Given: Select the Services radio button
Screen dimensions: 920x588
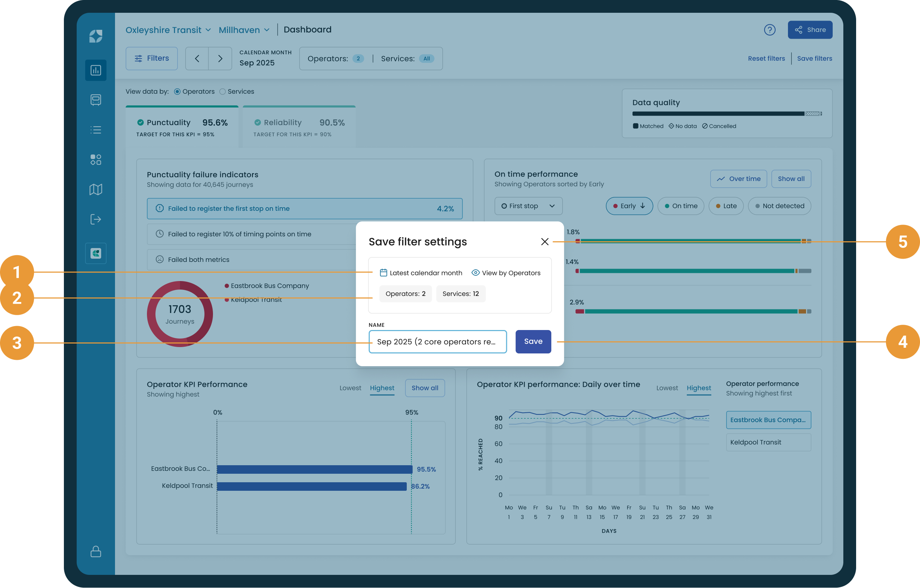Looking at the screenshot, I should [x=223, y=92].
